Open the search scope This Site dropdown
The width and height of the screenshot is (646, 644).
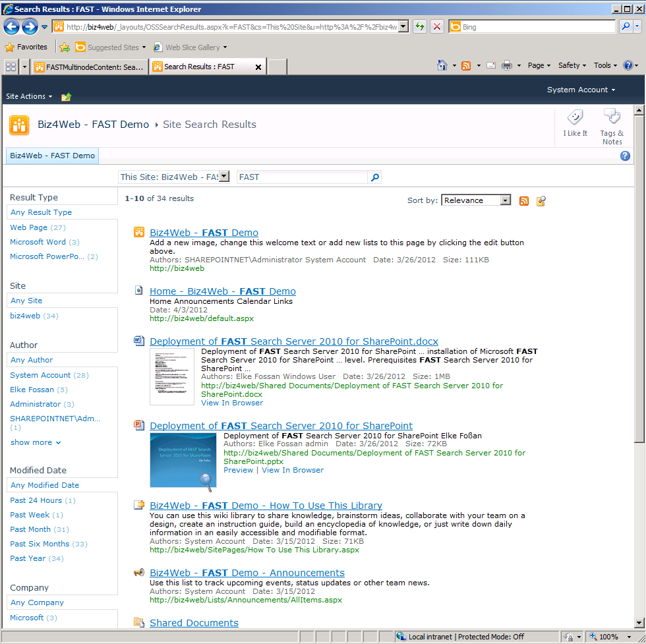[224, 177]
